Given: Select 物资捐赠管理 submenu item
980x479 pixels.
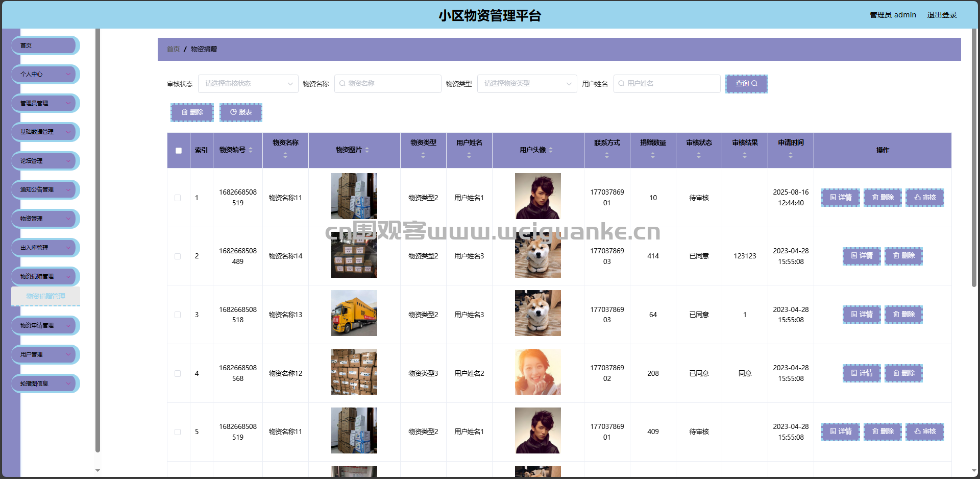Looking at the screenshot, I should point(45,296).
